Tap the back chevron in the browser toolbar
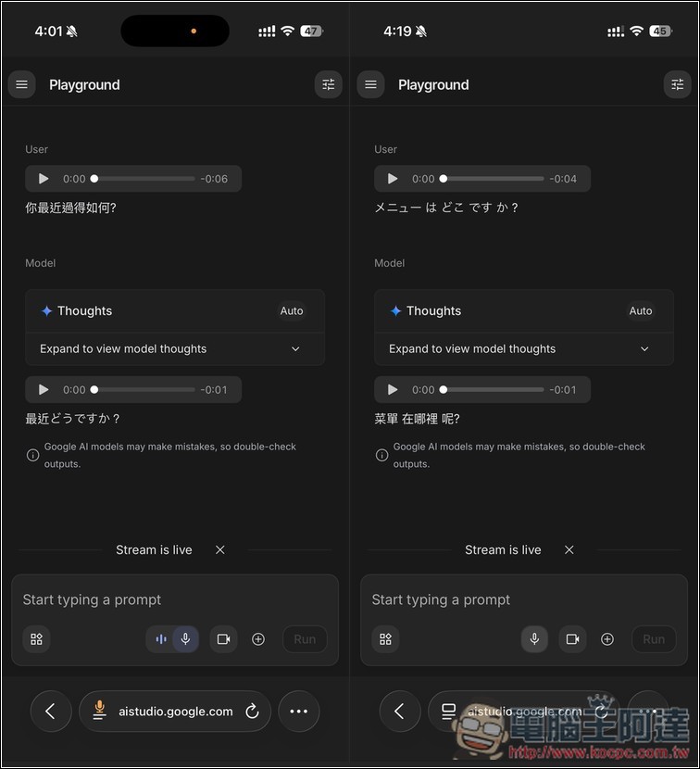 (51, 711)
